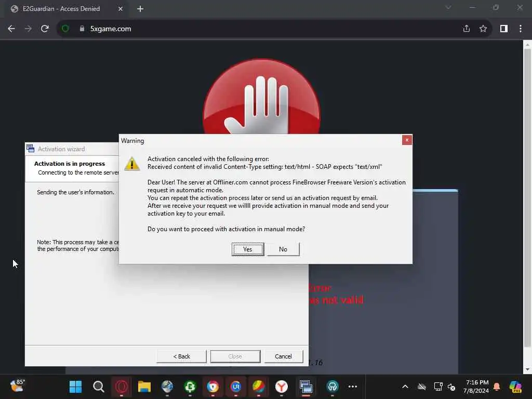Open the Windows Start menu
Image resolution: width=532 pixels, height=399 pixels.
(x=75, y=387)
